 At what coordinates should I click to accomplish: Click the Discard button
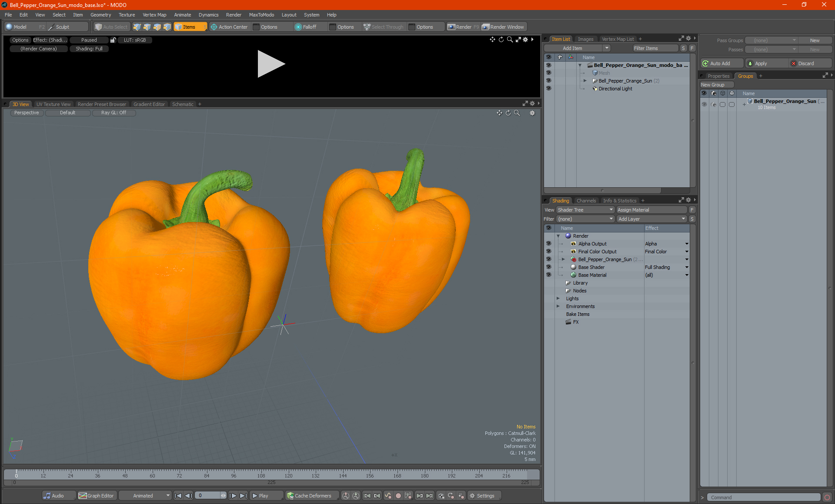(x=810, y=63)
